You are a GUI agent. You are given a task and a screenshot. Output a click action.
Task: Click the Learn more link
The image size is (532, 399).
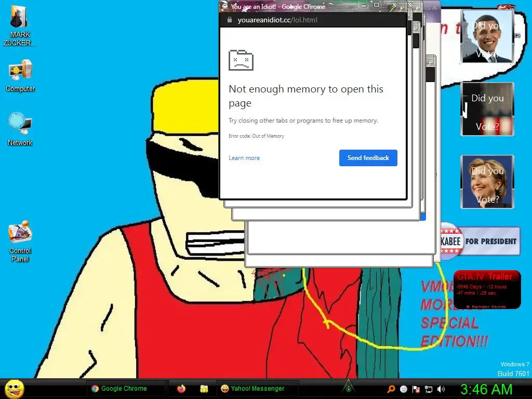coord(244,158)
